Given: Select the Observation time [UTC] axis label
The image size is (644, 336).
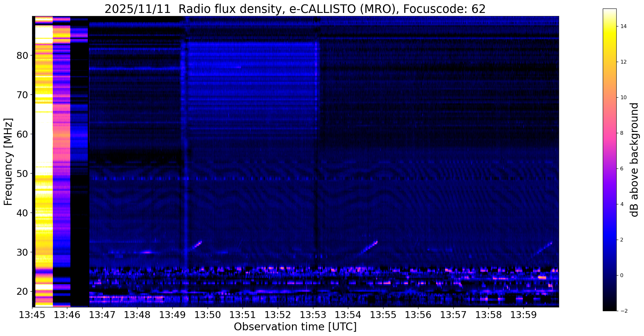Looking at the screenshot, I should point(295,327).
